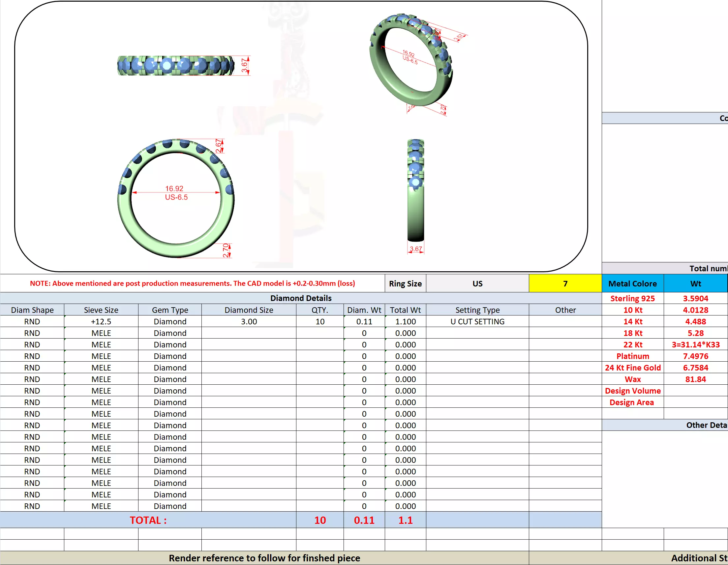Click the TOTAL : label
Screen dimensions: 728x565
pyautogui.click(x=148, y=520)
